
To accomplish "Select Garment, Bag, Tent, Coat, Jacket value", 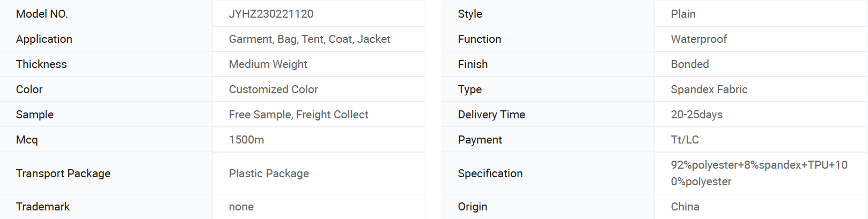I will [x=310, y=39].
